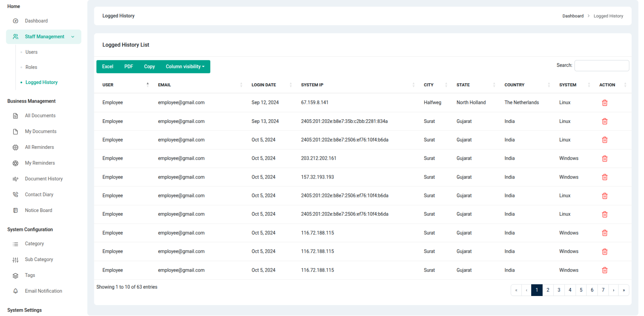This screenshot has height=316, width=644.
Task: Click the Dashboard breadcrumb link
Action: click(573, 16)
